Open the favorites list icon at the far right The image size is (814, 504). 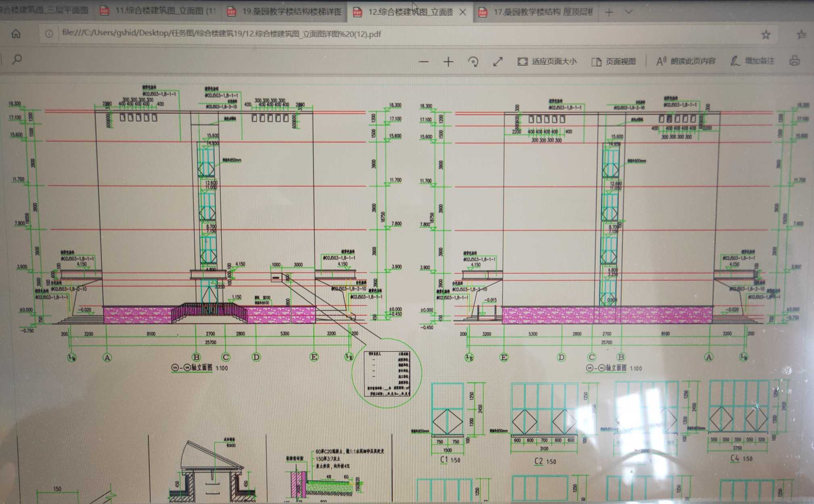coord(801,35)
